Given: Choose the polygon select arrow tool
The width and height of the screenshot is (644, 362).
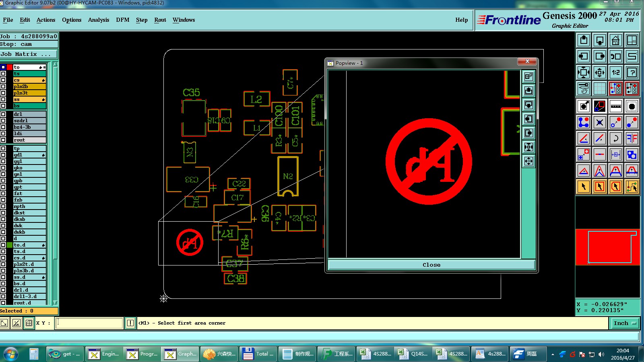Looking at the screenshot, I should pos(616,187).
